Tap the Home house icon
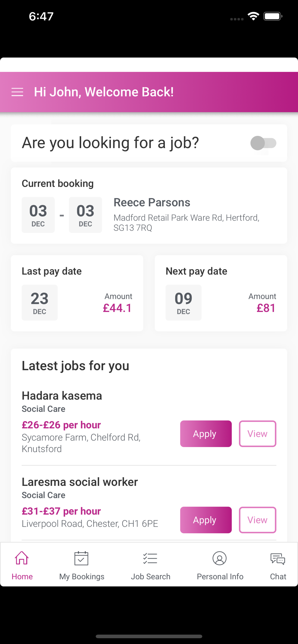The width and height of the screenshot is (298, 644). tap(22, 558)
